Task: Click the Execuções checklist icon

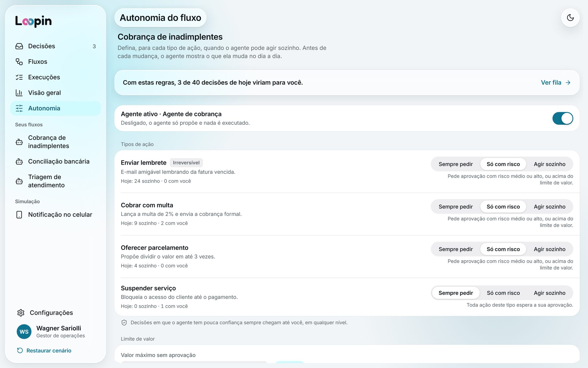Action: tap(19, 77)
